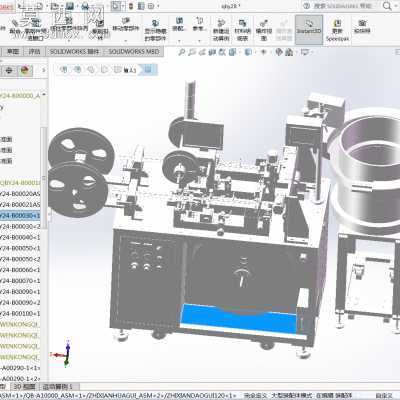Screen dimensions: 400x400
Task: Click View Settings monitor icon
Action: pyautogui.click(x=304, y=52)
